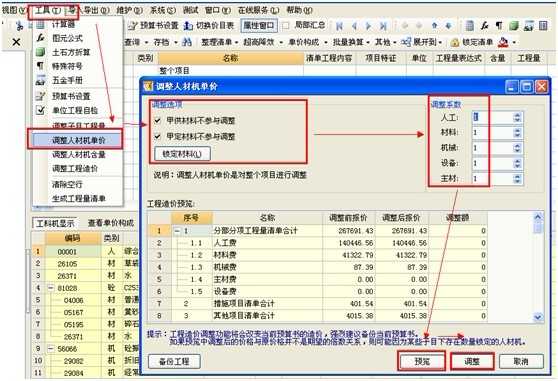Click the 调整 button
This screenshot has width=558, height=381.
coord(472,361)
